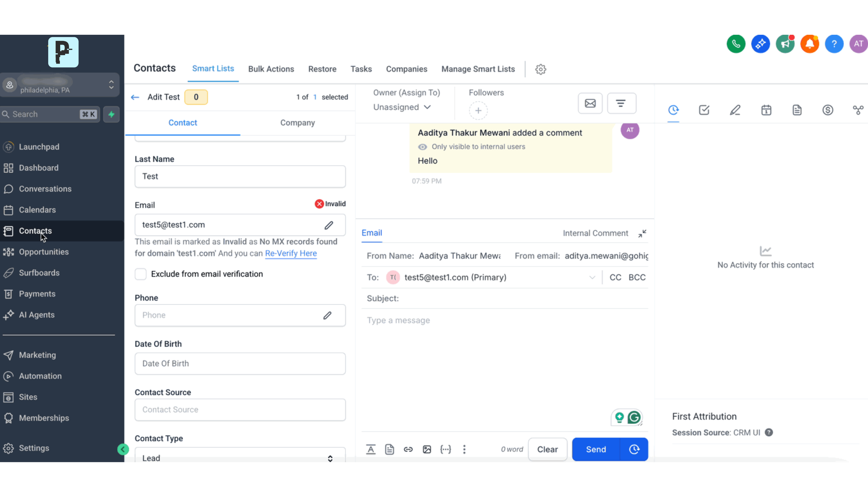Click the insert image icon in composer
Viewport: 868px width, 497px height.
click(426, 449)
